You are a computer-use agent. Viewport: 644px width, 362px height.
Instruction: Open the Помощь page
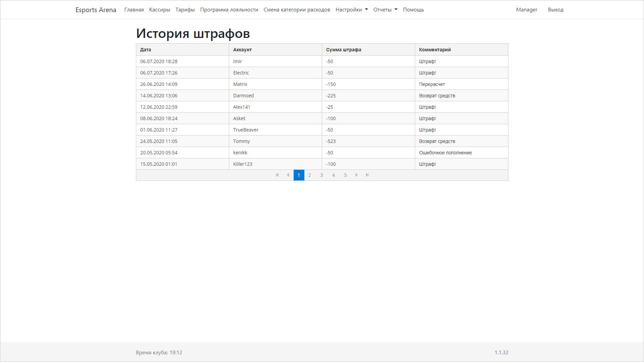point(413,10)
